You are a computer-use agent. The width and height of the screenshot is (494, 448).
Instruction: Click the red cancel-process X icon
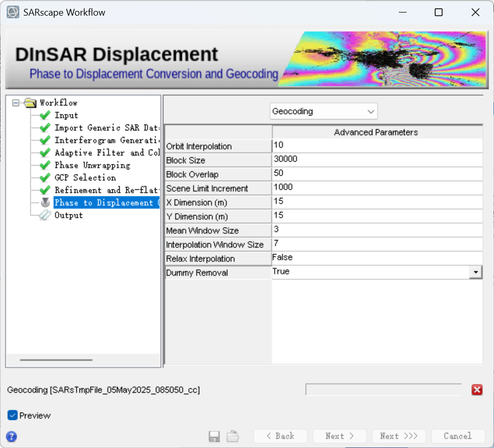click(x=477, y=390)
